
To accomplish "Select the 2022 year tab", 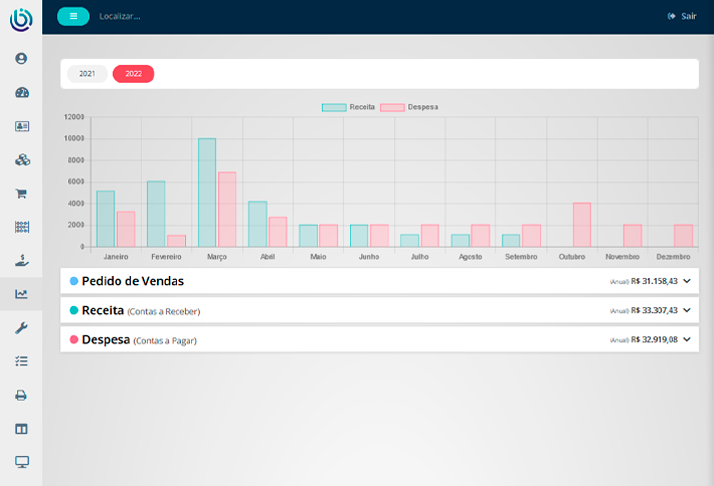I will click(x=133, y=74).
